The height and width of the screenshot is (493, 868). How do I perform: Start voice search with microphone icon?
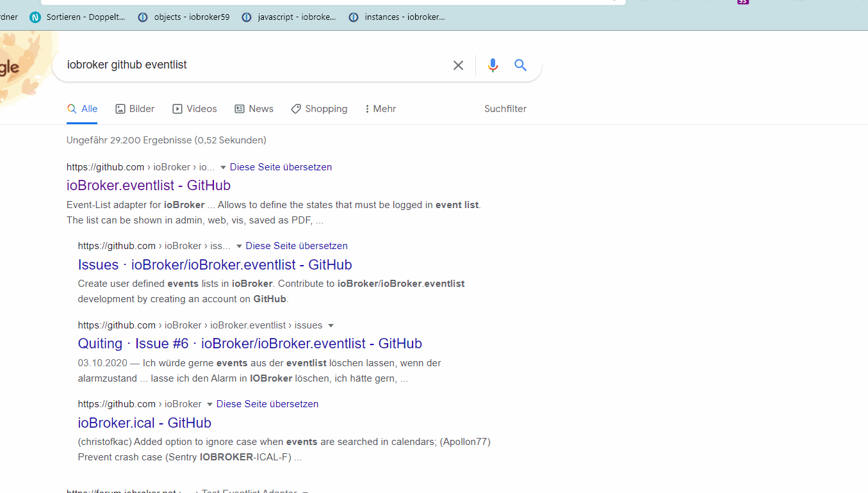(x=493, y=65)
